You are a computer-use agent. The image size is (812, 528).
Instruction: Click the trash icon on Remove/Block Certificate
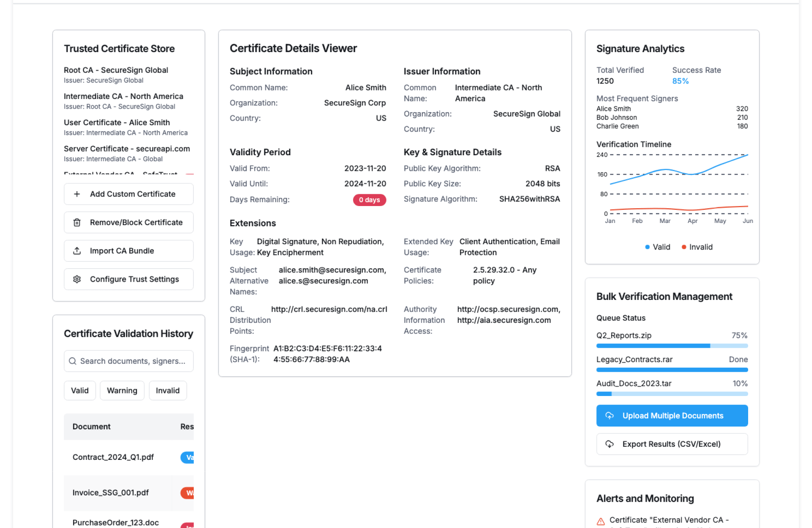(77, 223)
